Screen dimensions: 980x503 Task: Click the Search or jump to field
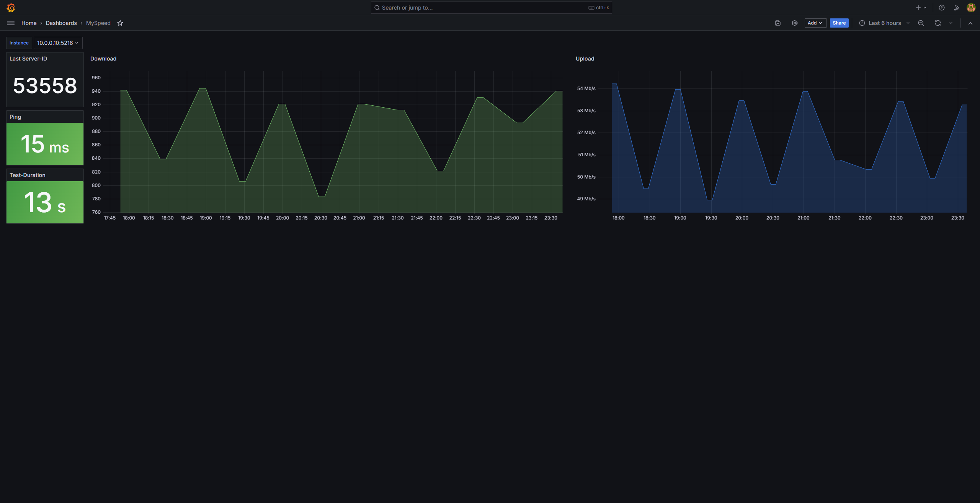click(x=482, y=8)
